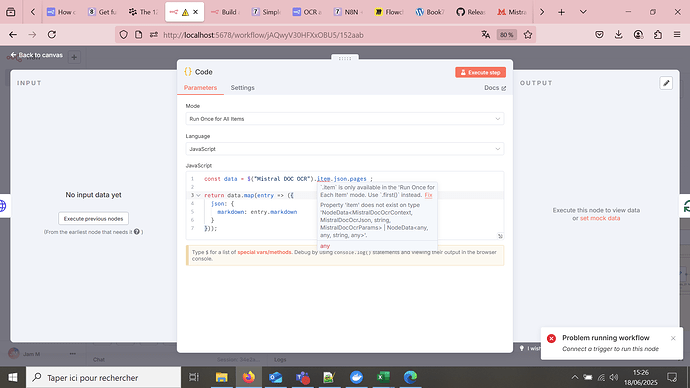
Task: Open the list all tabs dropdown
Action: 583,12
